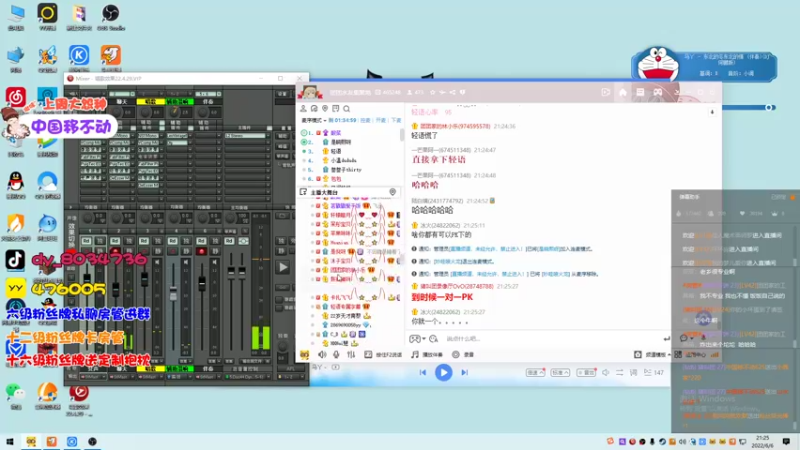
Task: Adjust the Mixer channel 1 pan knob
Action: tap(88, 218)
